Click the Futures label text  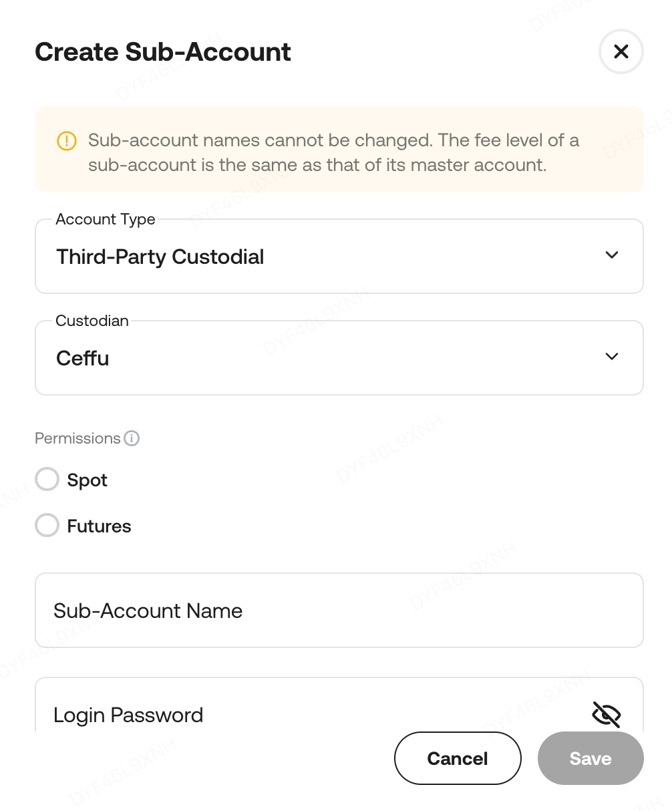click(x=99, y=526)
